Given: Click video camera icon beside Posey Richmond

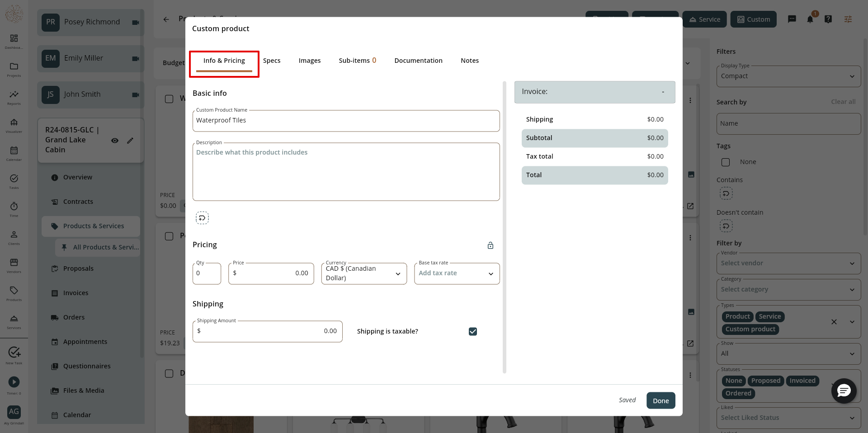Looking at the screenshot, I should coord(136,23).
